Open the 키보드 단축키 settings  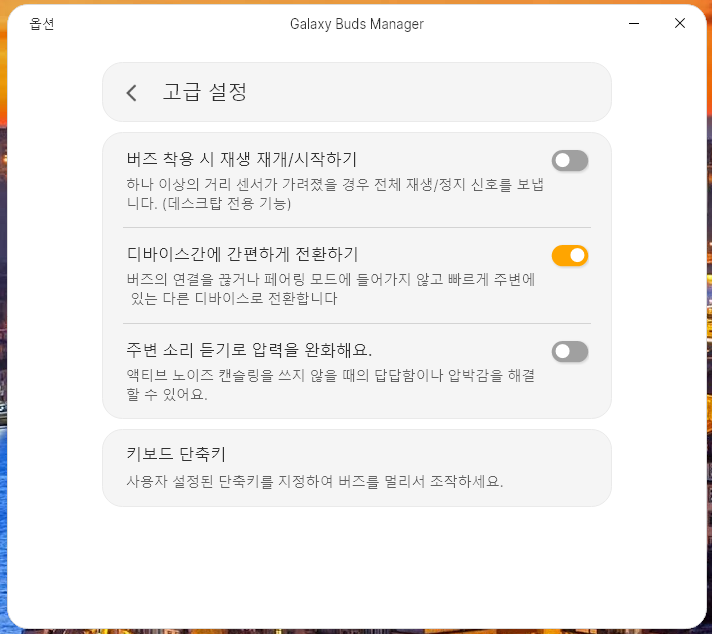357,468
